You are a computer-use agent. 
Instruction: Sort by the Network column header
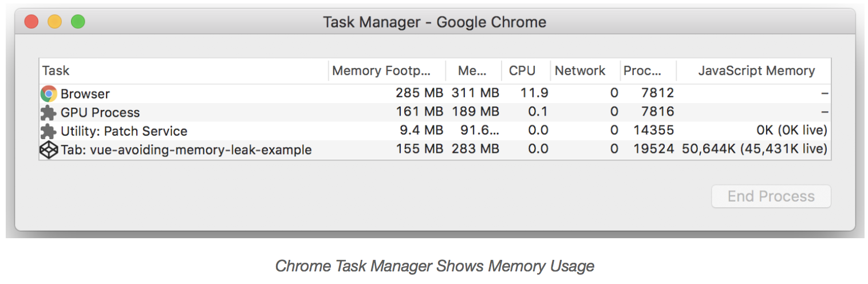pyautogui.click(x=580, y=71)
